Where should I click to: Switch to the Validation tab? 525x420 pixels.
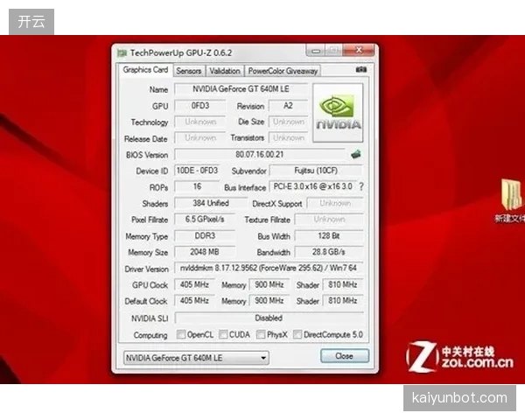tap(225, 71)
